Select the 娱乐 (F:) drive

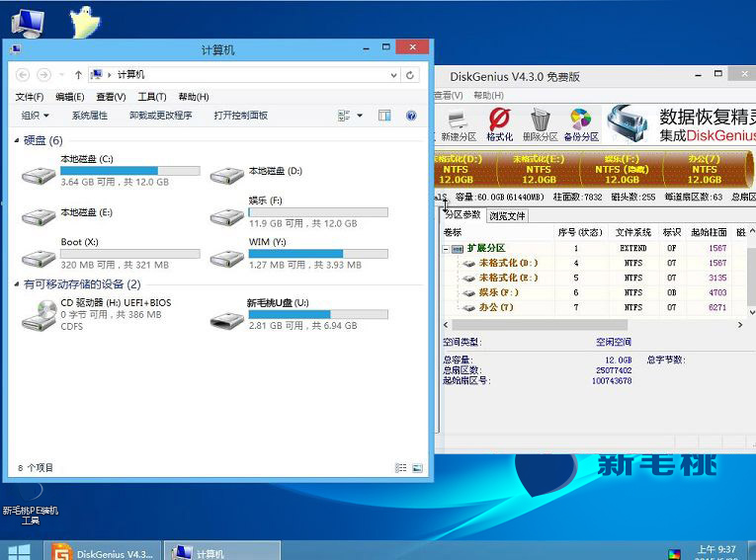pyautogui.click(x=298, y=212)
